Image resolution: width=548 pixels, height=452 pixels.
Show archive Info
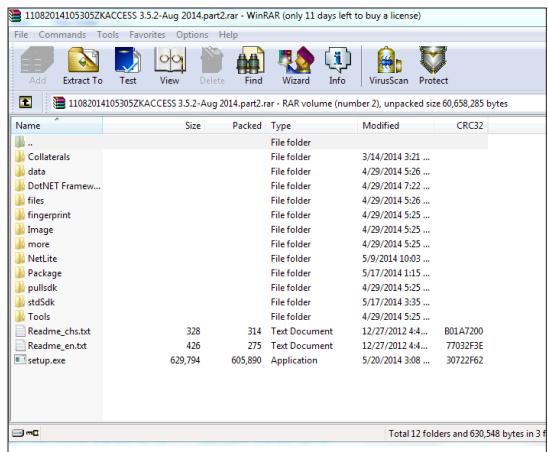(x=337, y=66)
